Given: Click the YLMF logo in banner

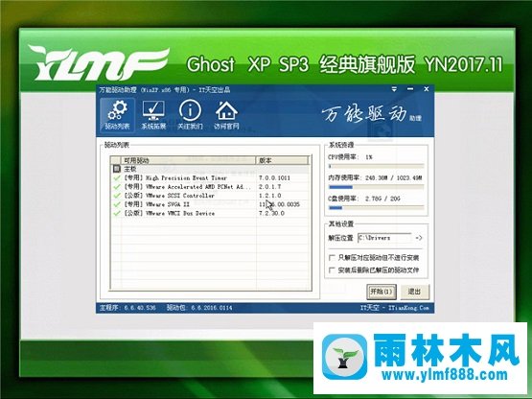Looking at the screenshot, I should coord(99,62).
